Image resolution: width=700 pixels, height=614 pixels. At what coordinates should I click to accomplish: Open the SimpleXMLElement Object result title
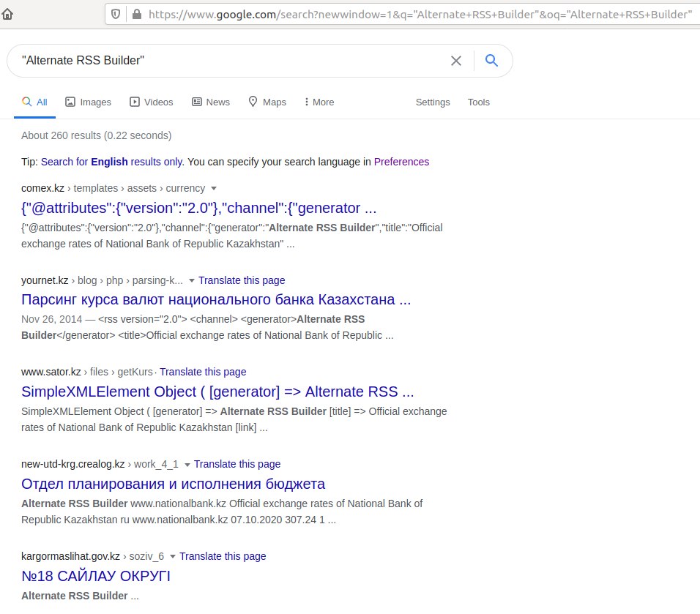[217, 392]
